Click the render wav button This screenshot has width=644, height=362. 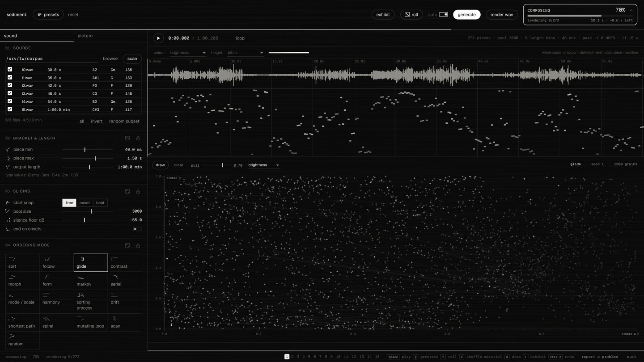502,15
